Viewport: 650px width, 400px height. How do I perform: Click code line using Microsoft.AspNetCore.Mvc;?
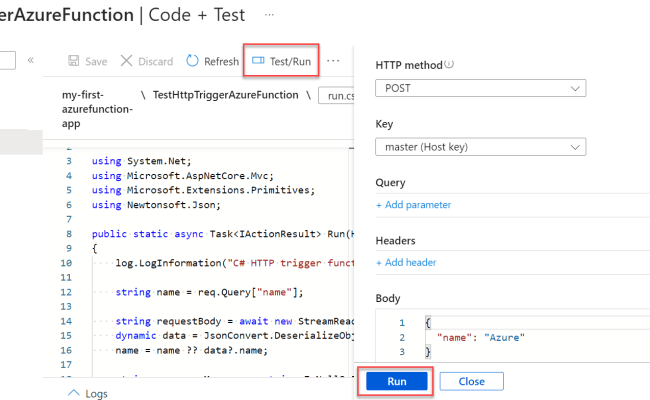point(183,176)
